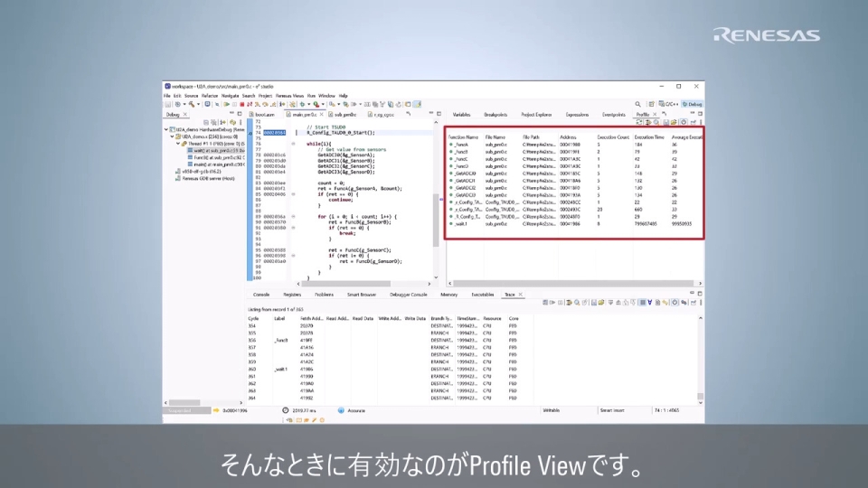Click the Function Name column header

click(x=463, y=137)
